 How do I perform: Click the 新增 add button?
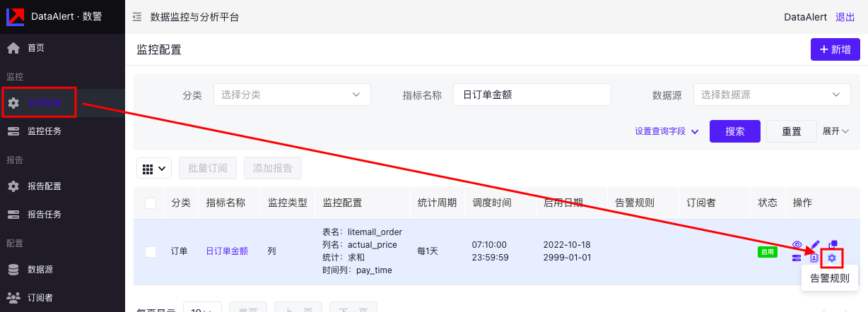point(835,49)
